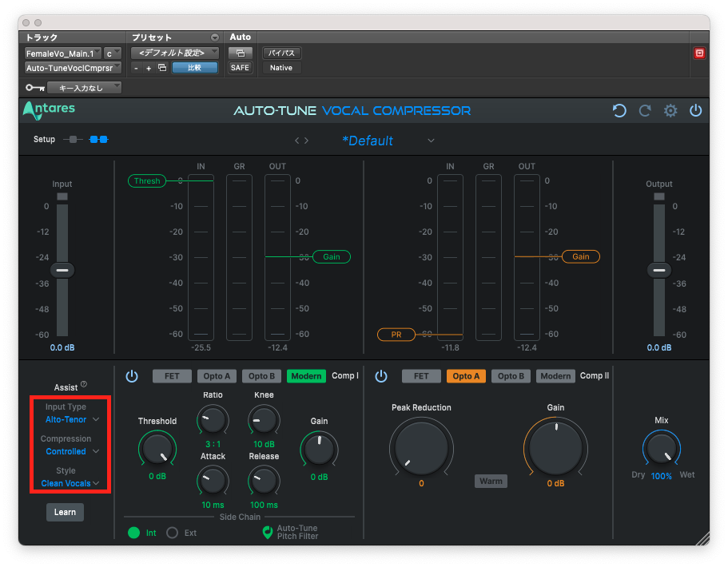Click the Knee knob

(x=264, y=420)
